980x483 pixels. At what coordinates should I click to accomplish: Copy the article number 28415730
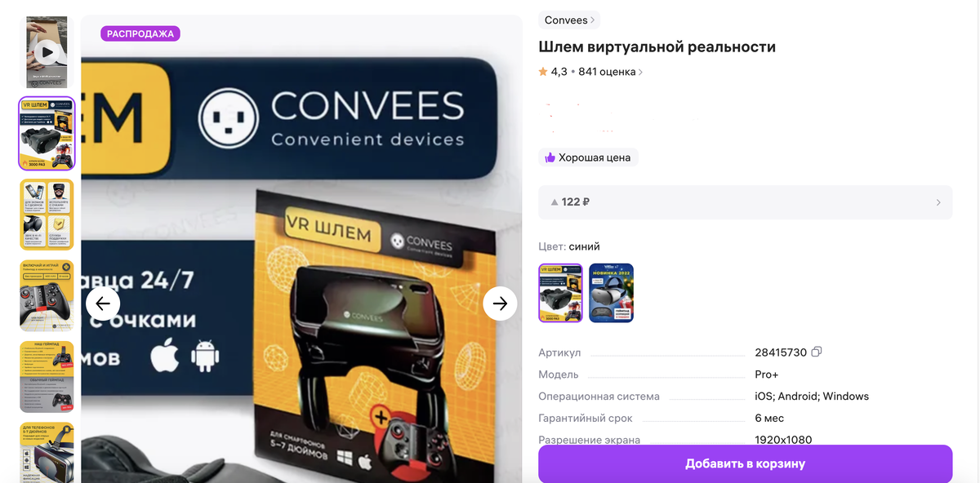pos(817,352)
